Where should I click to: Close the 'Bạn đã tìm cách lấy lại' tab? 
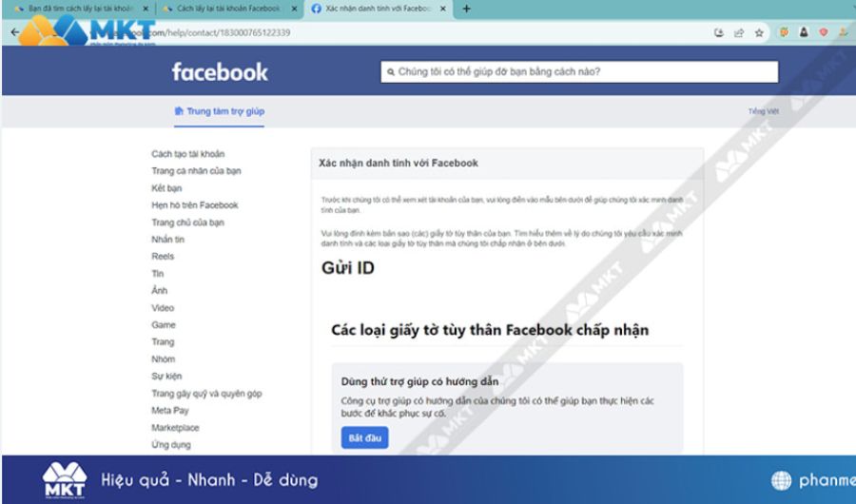[146, 9]
